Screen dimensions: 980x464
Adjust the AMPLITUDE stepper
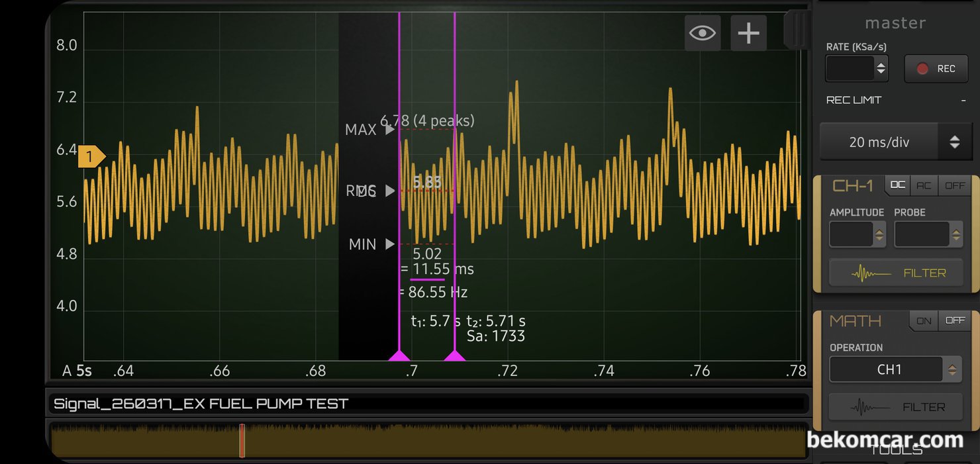tap(879, 234)
